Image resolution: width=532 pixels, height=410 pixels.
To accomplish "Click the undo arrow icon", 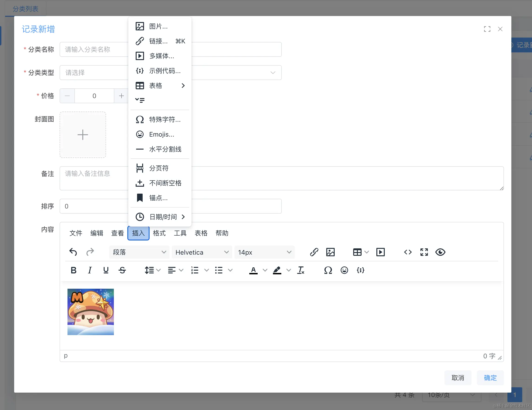I will [73, 252].
